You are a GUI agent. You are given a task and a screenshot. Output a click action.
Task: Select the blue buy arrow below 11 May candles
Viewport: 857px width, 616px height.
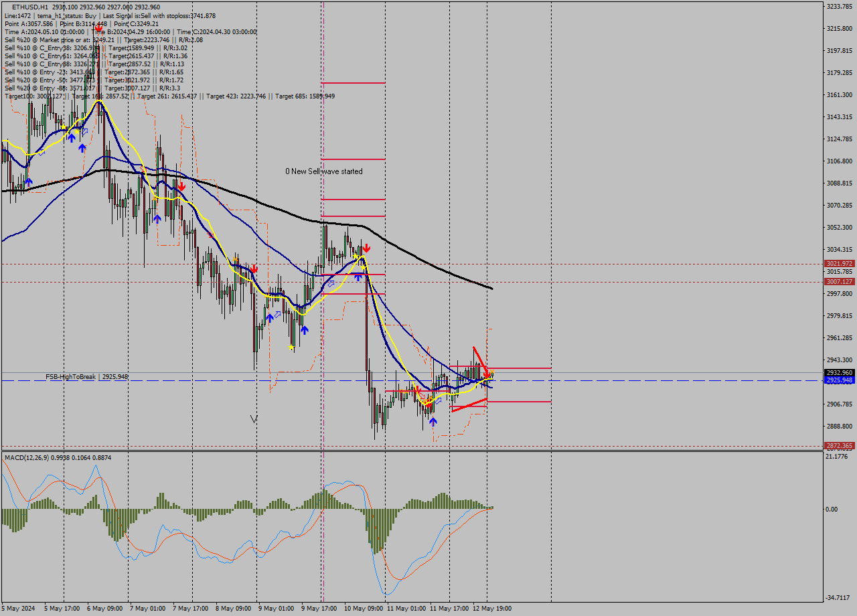click(x=433, y=421)
